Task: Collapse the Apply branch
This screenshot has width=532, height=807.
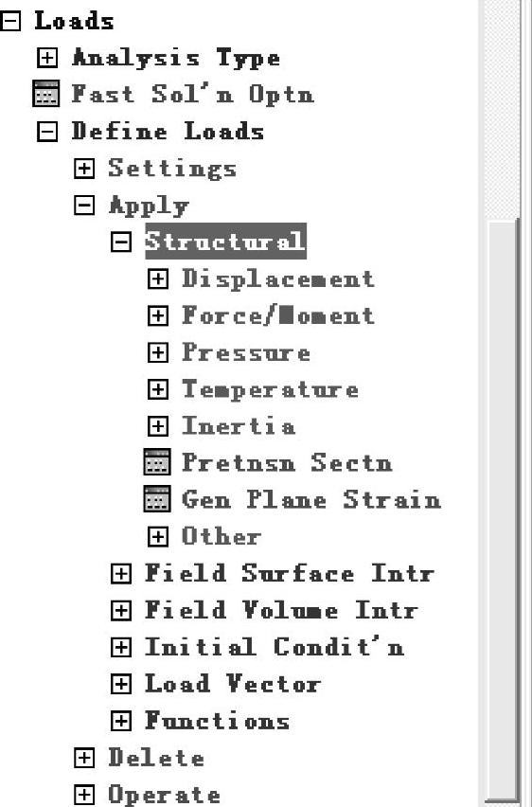Action: coord(84,206)
